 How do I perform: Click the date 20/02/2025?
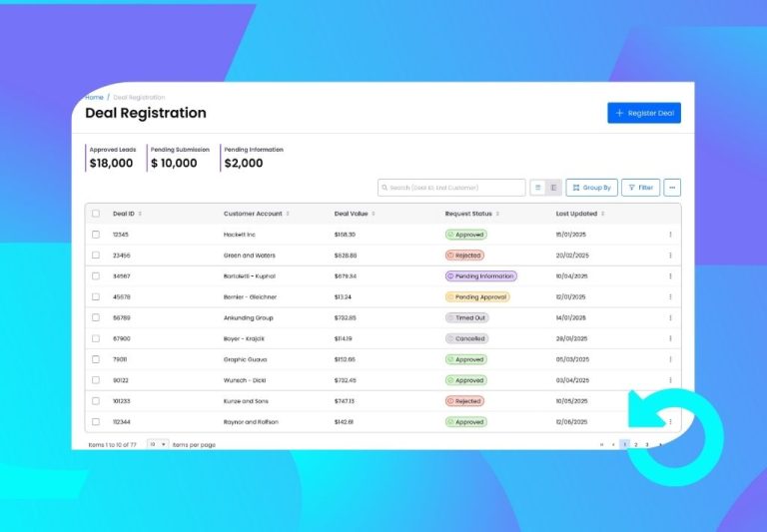572,256
